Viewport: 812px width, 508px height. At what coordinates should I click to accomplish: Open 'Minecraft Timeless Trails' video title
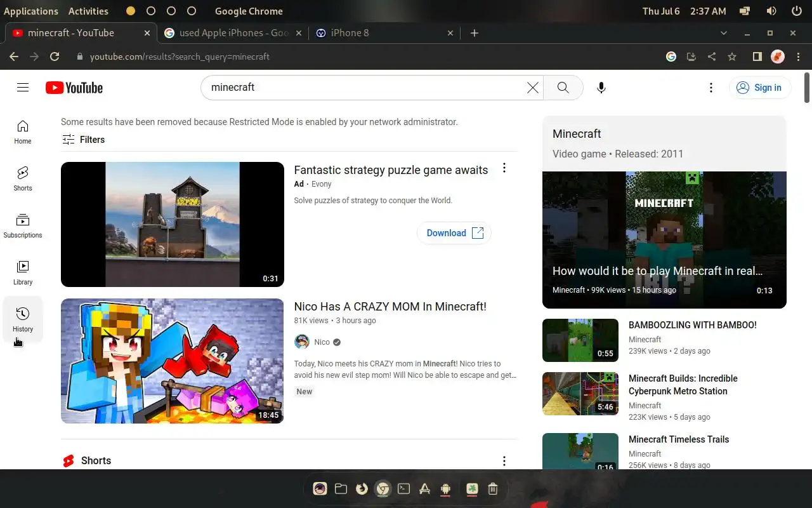click(x=679, y=439)
